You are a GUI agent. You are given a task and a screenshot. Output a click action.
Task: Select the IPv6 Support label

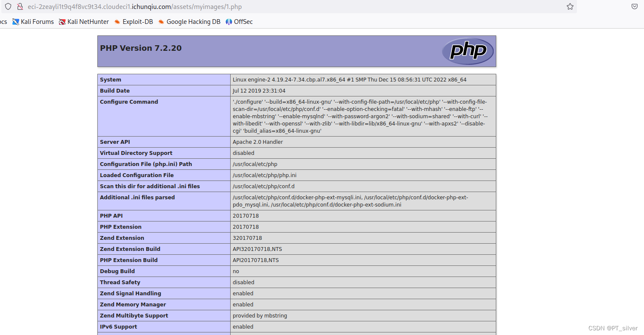[x=119, y=327]
